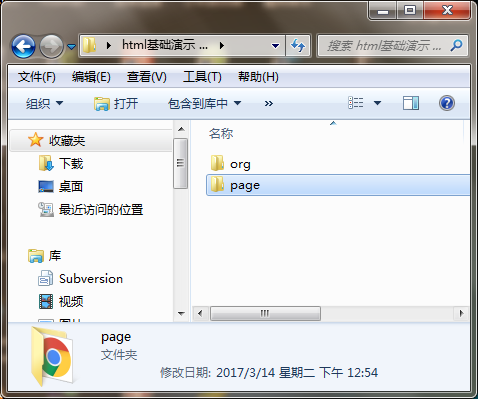Click the 桌面 monitor icon

pos(46,187)
